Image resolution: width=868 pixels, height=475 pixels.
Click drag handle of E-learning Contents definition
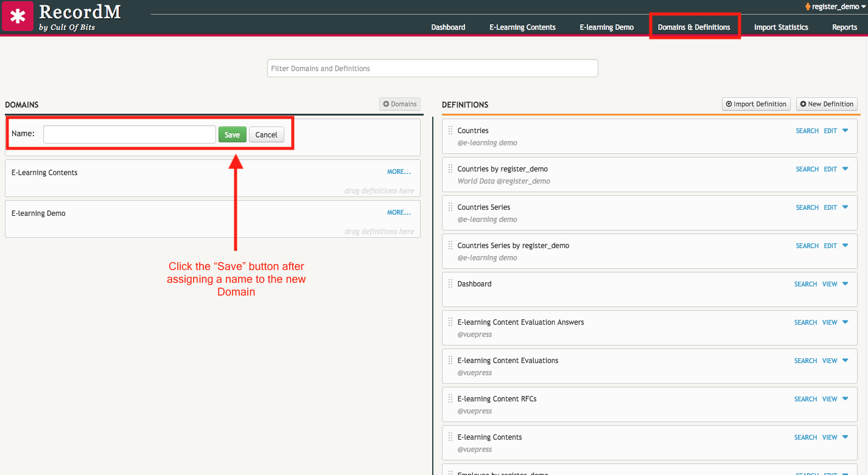(x=450, y=437)
